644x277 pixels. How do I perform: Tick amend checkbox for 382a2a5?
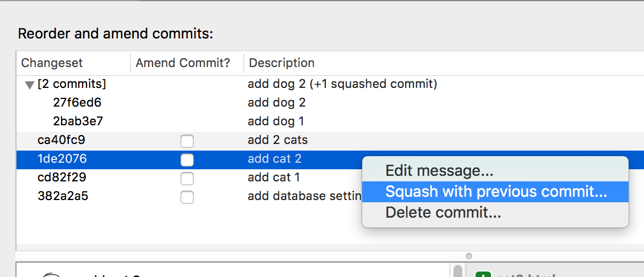(x=187, y=197)
